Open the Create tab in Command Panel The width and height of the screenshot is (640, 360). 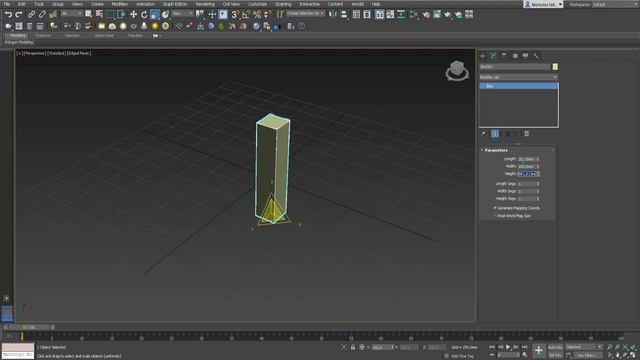point(482,56)
